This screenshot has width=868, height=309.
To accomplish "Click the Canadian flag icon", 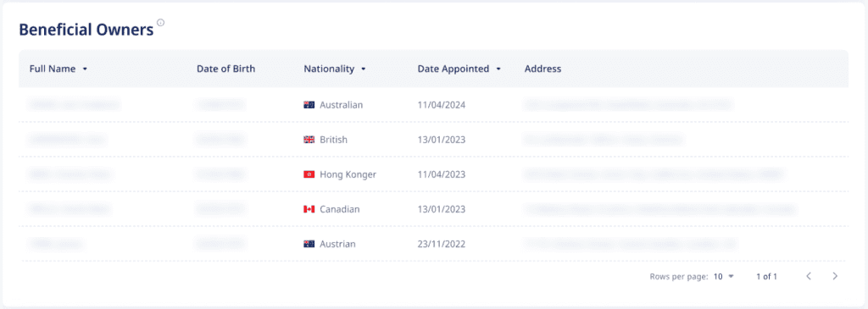I will (x=309, y=209).
